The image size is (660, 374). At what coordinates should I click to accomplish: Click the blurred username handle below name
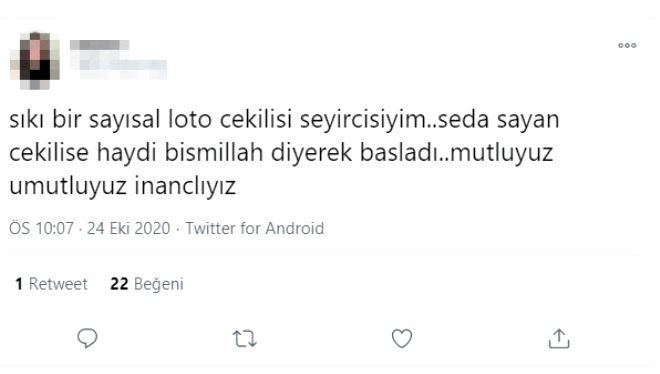pyautogui.click(x=119, y=66)
